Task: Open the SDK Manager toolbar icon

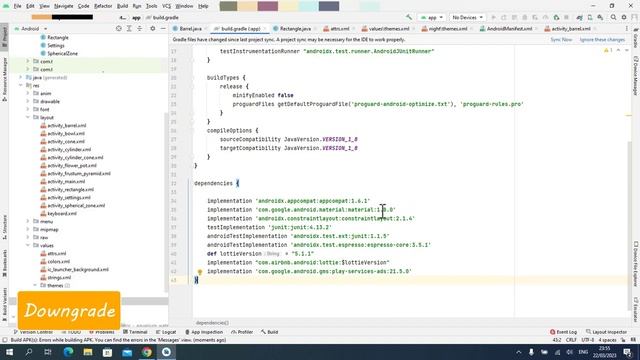Action: coord(600,18)
